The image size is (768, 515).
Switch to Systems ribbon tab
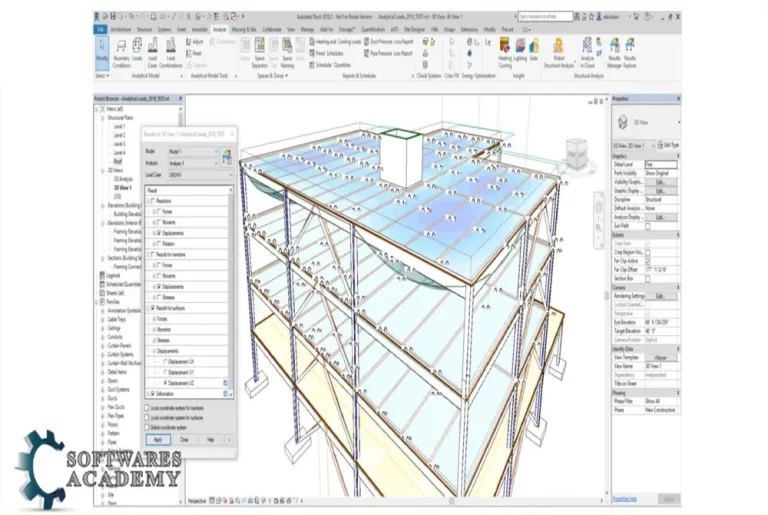click(164, 29)
